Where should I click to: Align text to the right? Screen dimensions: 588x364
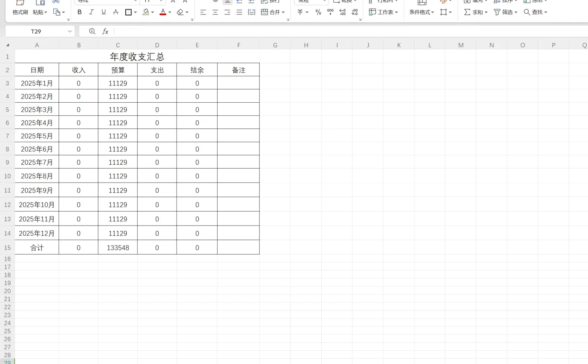[227, 12]
